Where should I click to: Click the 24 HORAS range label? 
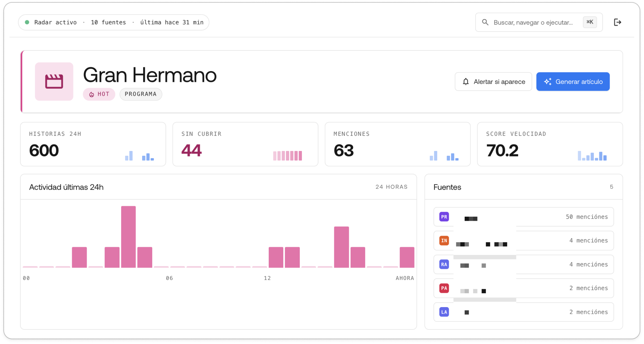[392, 187]
